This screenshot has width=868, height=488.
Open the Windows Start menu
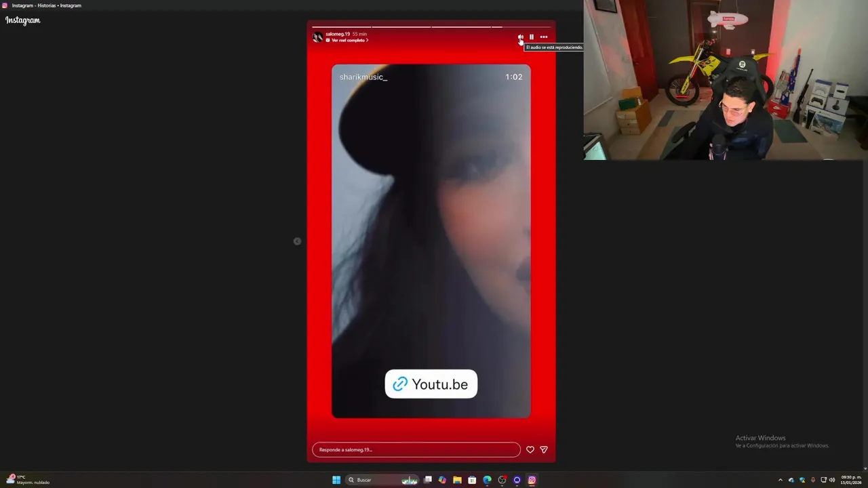click(x=336, y=480)
